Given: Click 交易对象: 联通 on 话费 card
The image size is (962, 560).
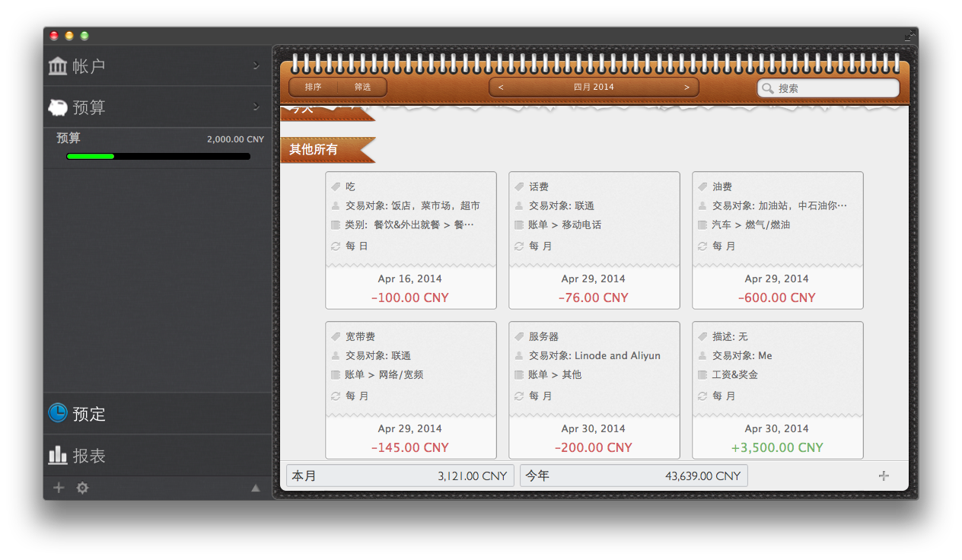Looking at the screenshot, I should [x=562, y=205].
